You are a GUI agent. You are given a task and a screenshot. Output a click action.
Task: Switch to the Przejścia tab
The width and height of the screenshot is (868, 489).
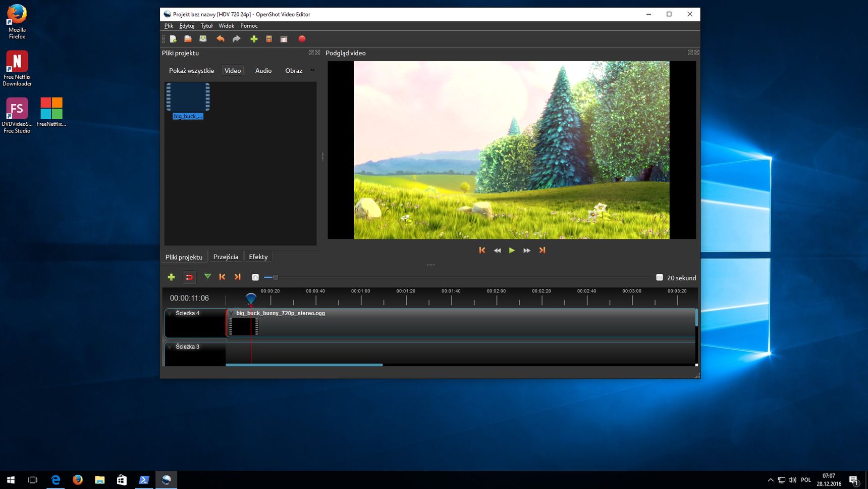pos(226,257)
